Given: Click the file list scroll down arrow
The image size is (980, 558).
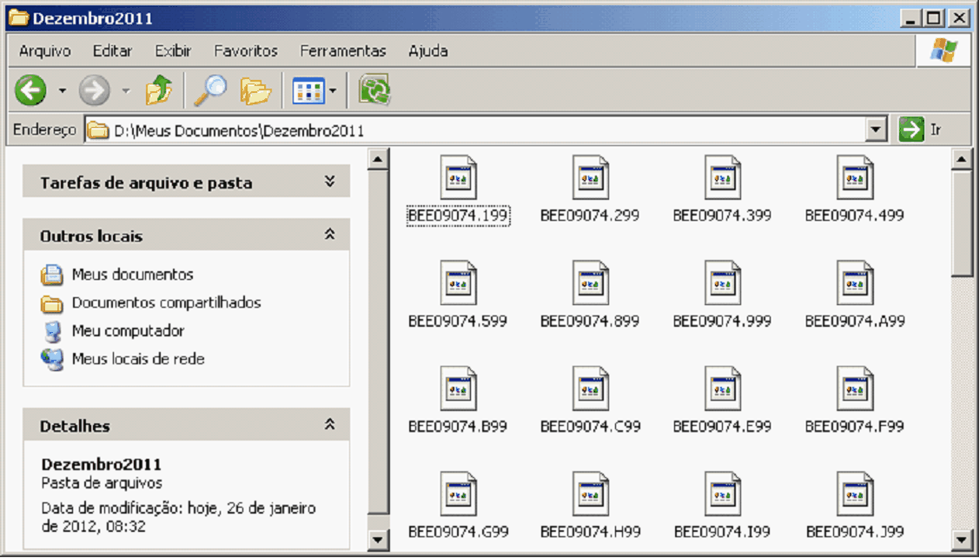Looking at the screenshot, I should tap(961, 539).
